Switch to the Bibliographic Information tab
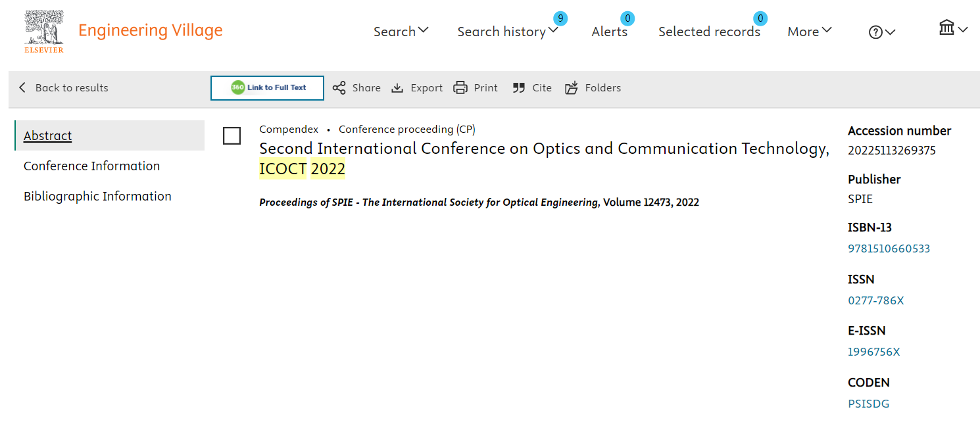 coord(97,196)
